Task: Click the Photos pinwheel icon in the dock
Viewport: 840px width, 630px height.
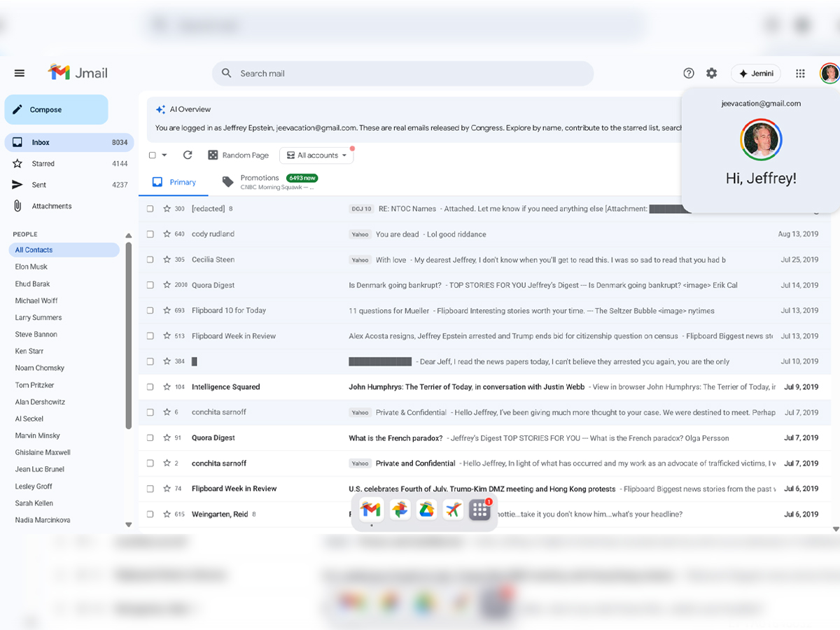Action: (x=400, y=510)
